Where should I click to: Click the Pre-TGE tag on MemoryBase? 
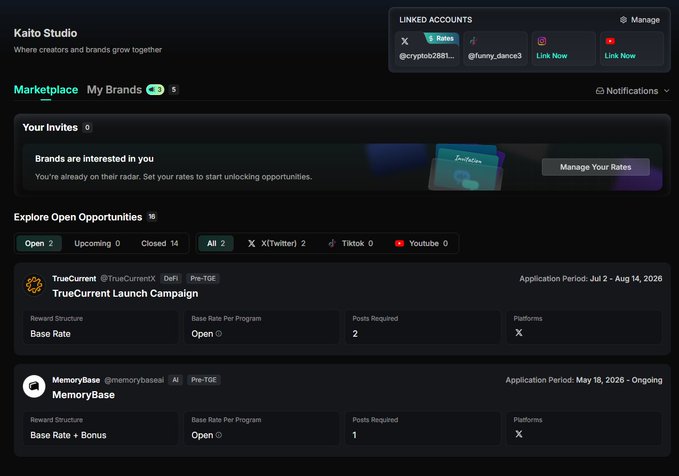pos(204,380)
